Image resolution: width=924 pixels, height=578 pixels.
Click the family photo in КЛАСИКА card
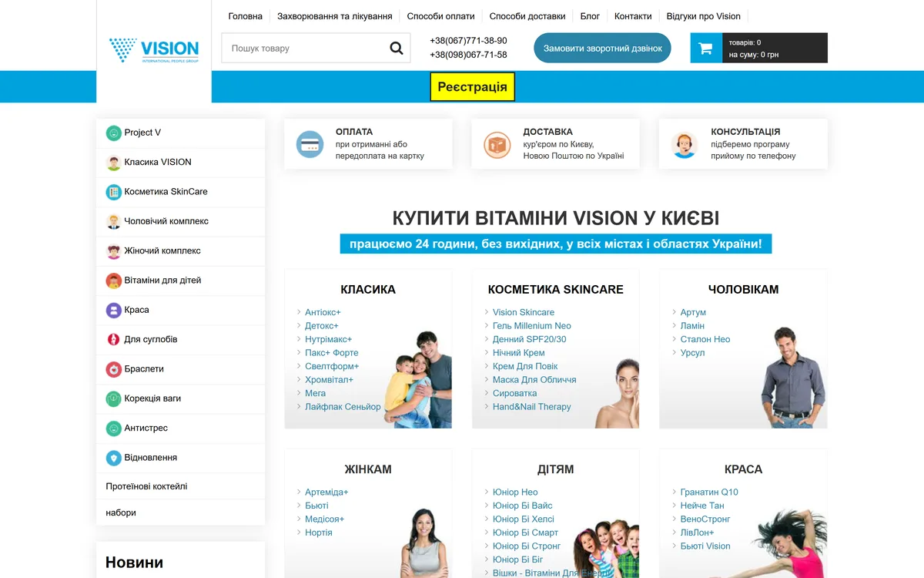pyautogui.click(x=417, y=380)
